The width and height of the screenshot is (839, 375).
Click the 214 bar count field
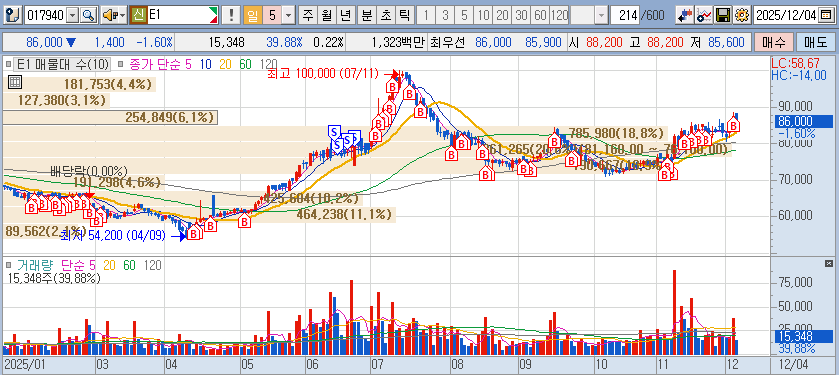(x=625, y=15)
